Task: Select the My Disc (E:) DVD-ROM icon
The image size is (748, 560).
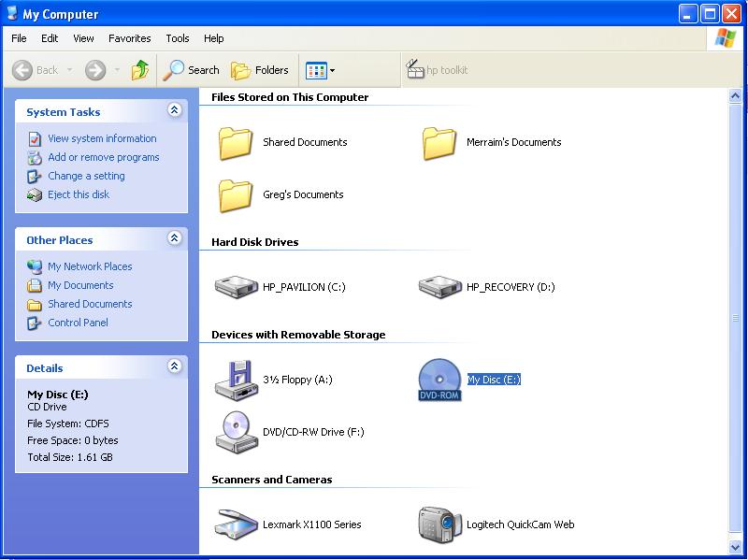Action: (439, 380)
